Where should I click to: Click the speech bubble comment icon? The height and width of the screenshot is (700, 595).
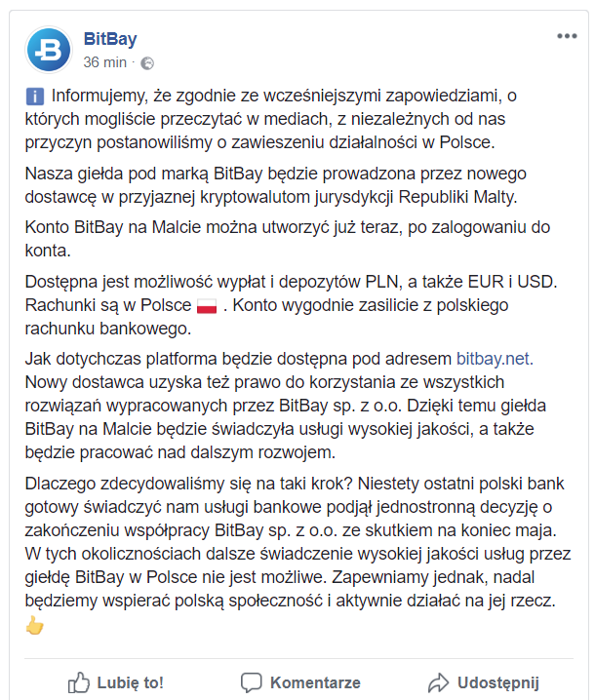coord(251,683)
